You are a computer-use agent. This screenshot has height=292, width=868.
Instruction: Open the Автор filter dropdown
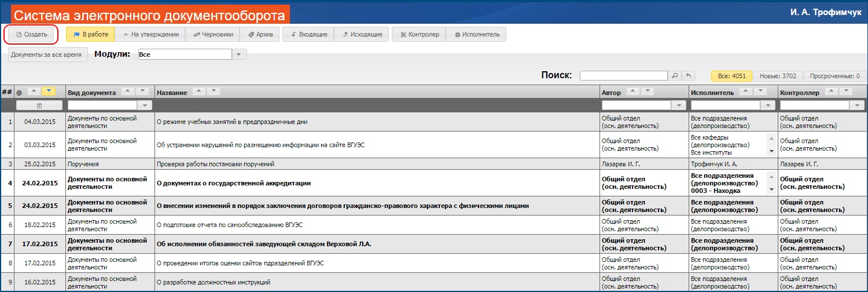(x=678, y=105)
